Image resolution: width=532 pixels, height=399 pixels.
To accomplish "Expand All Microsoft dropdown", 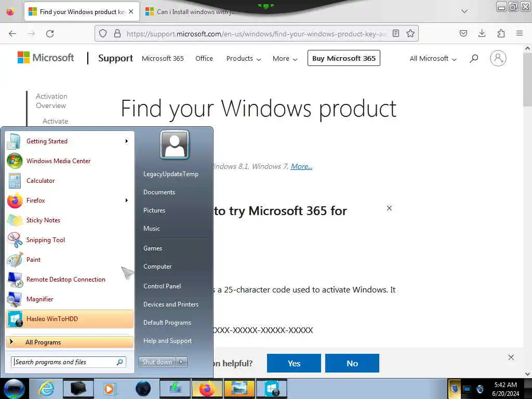I will pyautogui.click(x=433, y=59).
